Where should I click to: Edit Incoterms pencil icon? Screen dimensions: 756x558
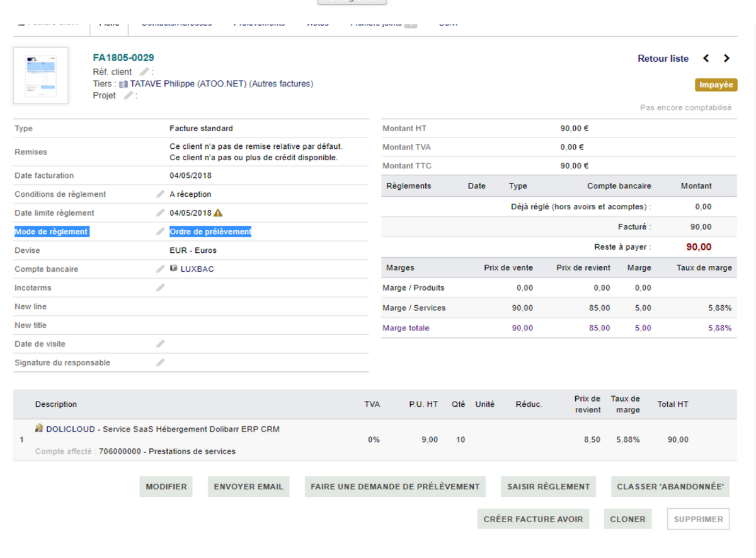[x=161, y=288]
